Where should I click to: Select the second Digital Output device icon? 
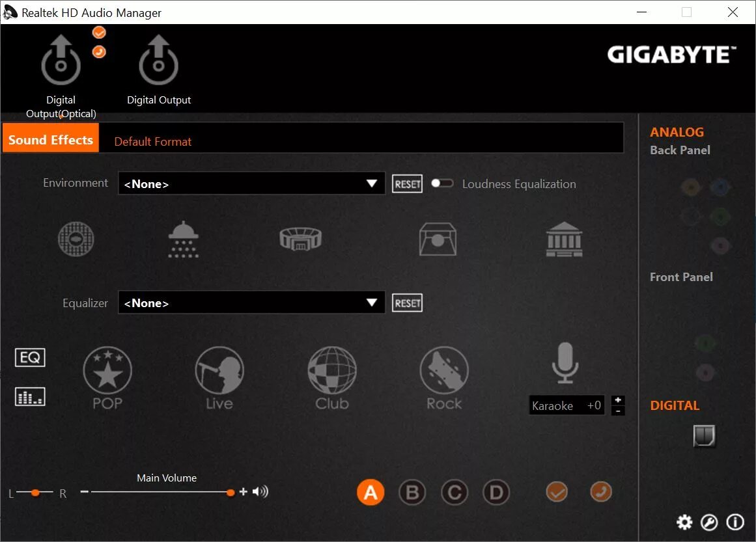(x=159, y=61)
